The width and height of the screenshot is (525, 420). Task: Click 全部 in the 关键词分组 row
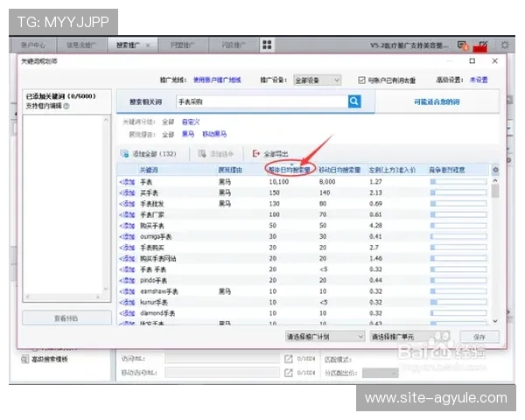[168, 122]
